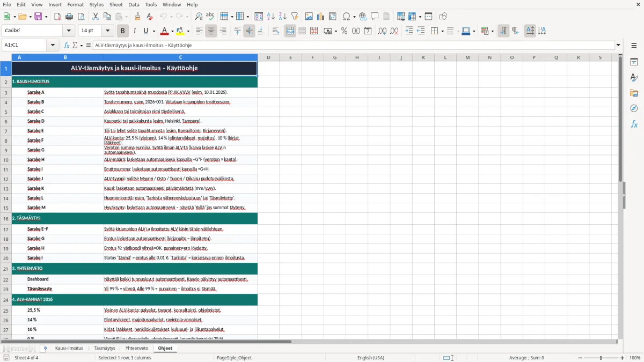Screen dimensions: 644x362
Task: Click Sort Descending icon
Action: point(282,17)
